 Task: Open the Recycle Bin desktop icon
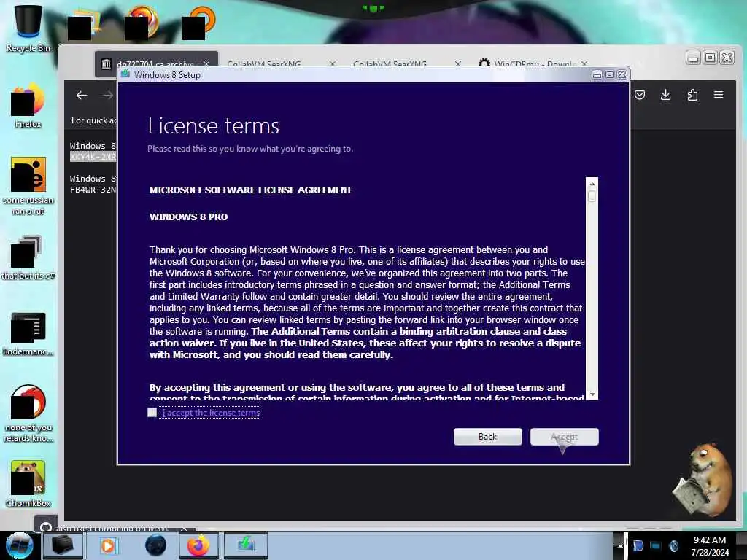click(28, 28)
